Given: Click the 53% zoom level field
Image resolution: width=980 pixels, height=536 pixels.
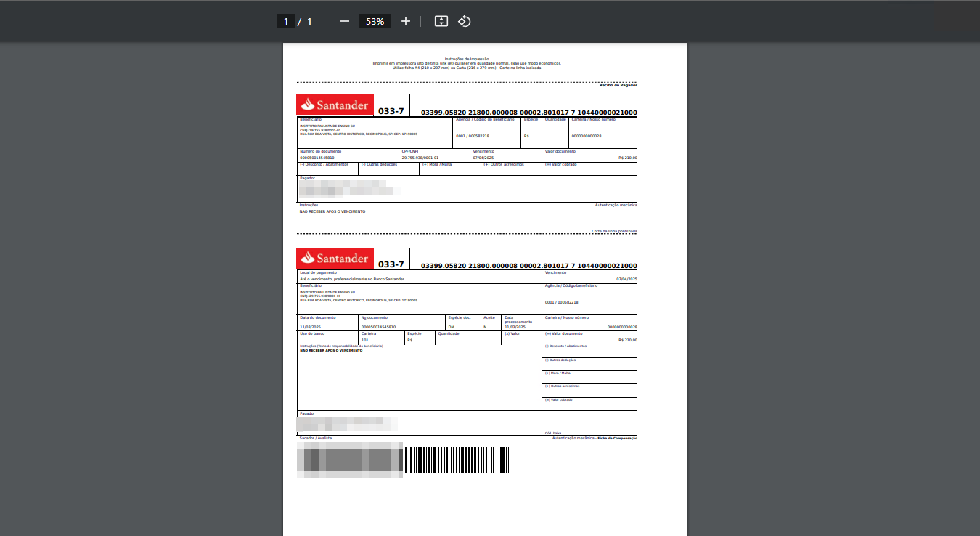Looking at the screenshot, I should click(x=375, y=21).
